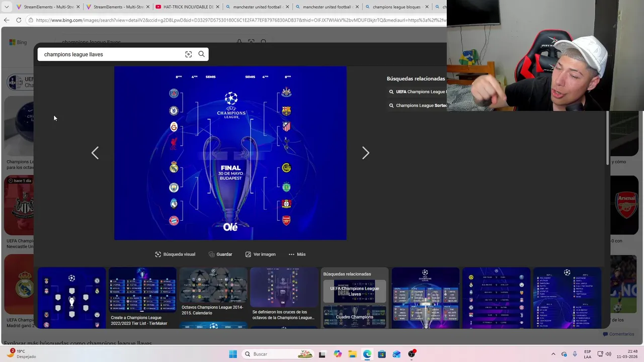The image size is (644, 362).
Task: Switch to HAT-TRICK INOLVIDABLE YouTube tab
Action: [x=187, y=7]
